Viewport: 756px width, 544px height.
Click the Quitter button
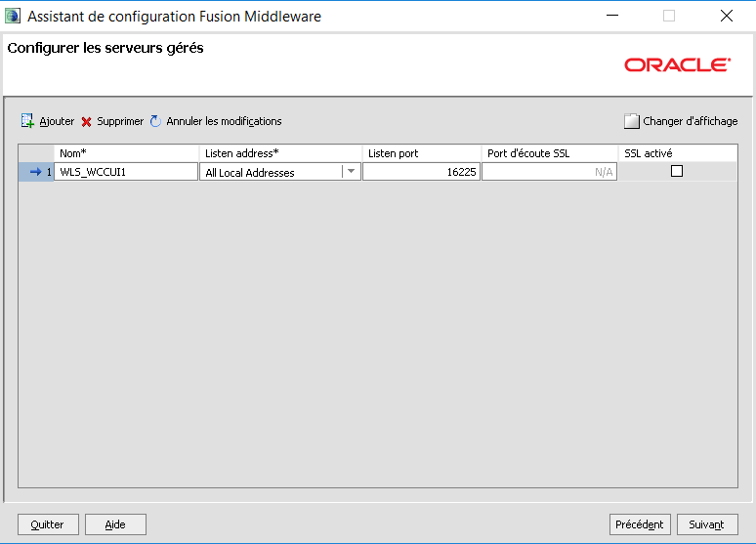click(x=47, y=524)
